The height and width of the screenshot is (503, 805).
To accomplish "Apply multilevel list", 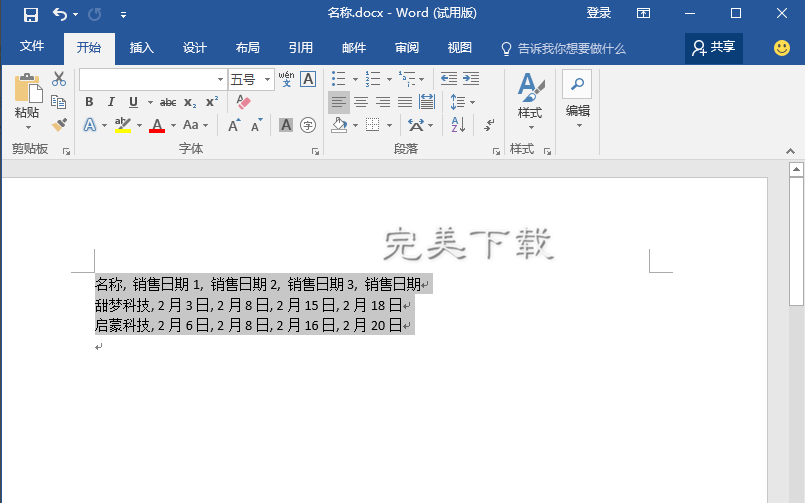I will (x=407, y=79).
